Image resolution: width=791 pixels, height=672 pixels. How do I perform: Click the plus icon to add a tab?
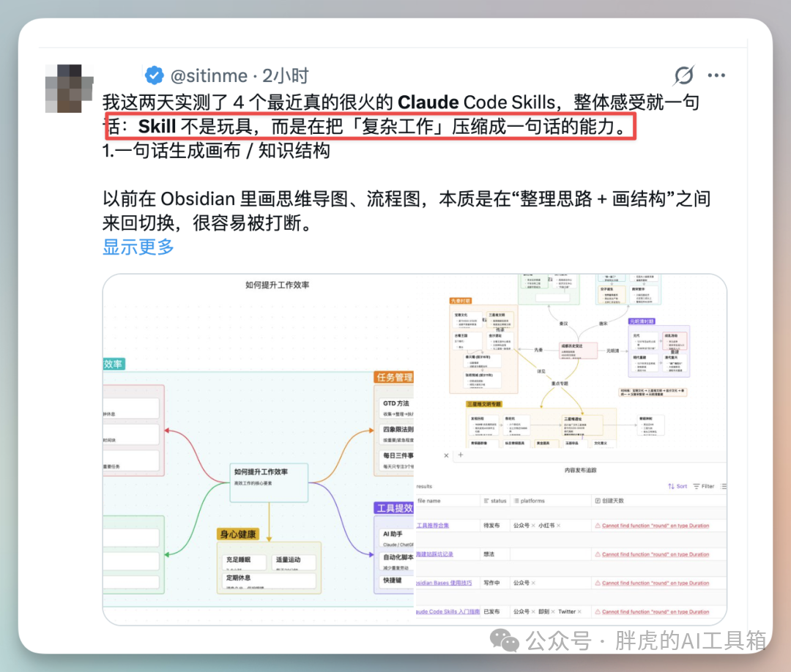(461, 455)
